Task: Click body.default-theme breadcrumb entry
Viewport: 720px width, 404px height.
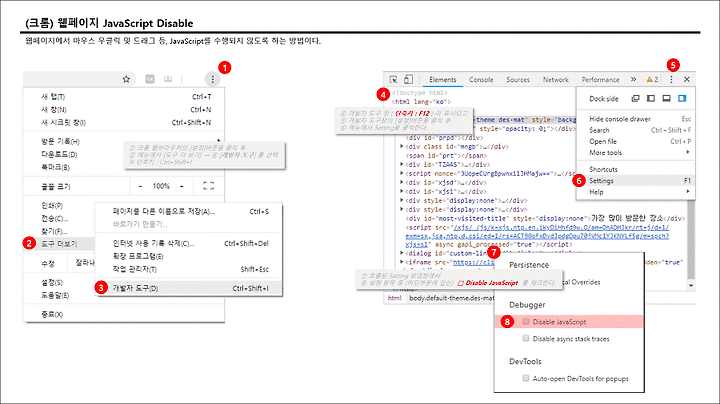Action: pos(451,298)
